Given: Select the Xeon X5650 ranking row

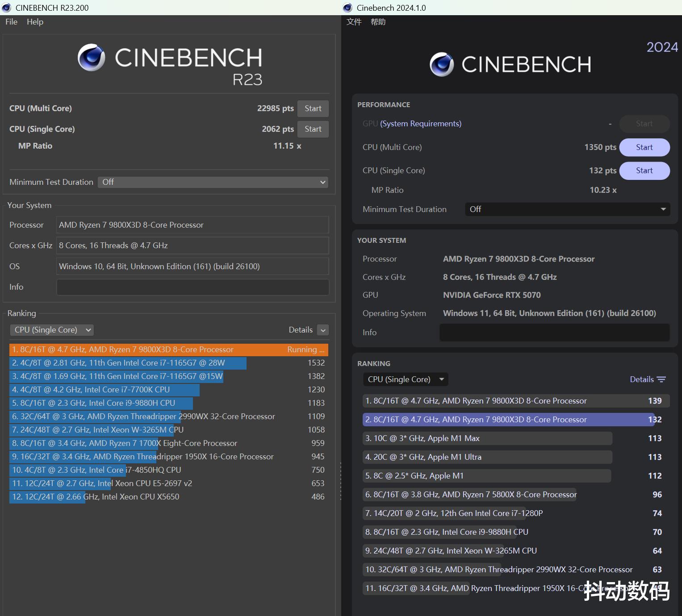Looking at the screenshot, I should (x=168, y=497).
